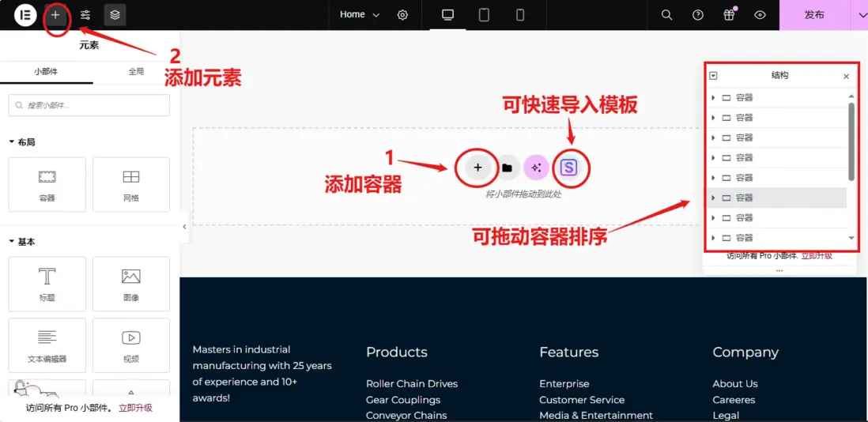This screenshot has height=422, width=868.
Task: Switch to desktop device preview
Action: [448, 15]
